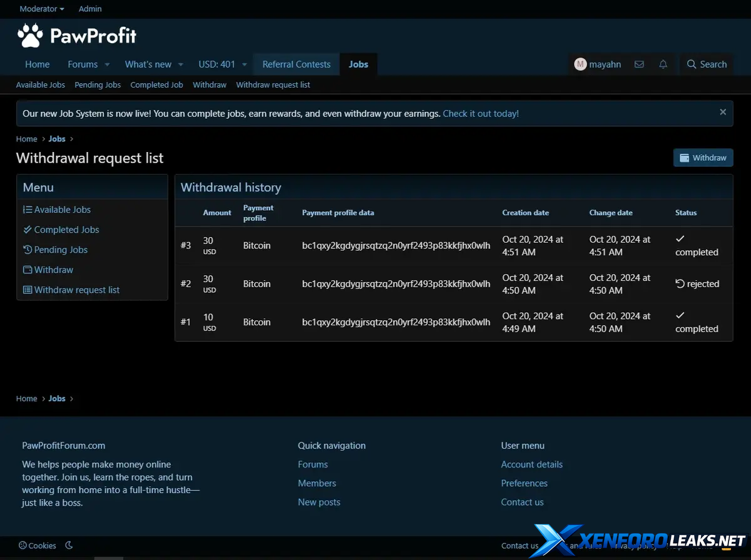Dismiss the Job System notice
This screenshot has height=560, width=751.
[723, 113]
